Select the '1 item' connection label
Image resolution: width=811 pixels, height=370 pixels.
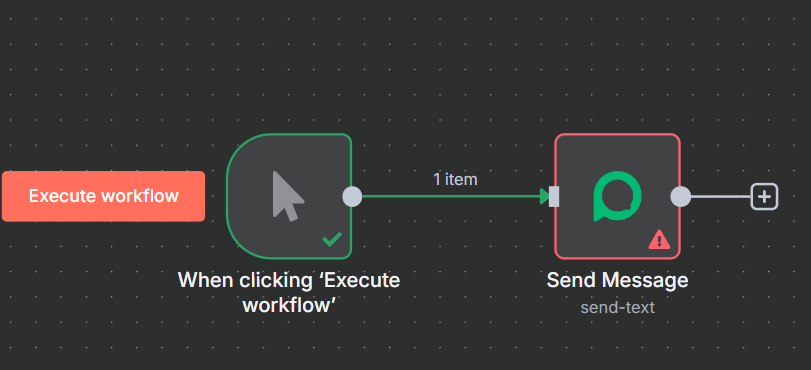point(455,180)
